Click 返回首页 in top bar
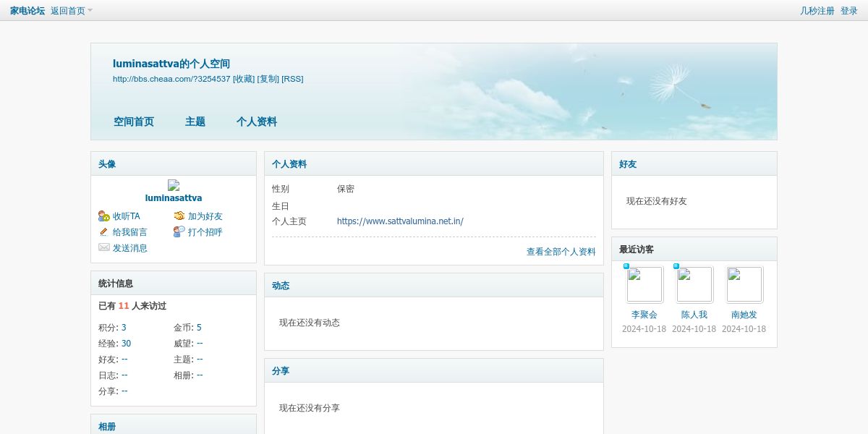This screenshot has height=434, width=868. click(x=68, y=11)
